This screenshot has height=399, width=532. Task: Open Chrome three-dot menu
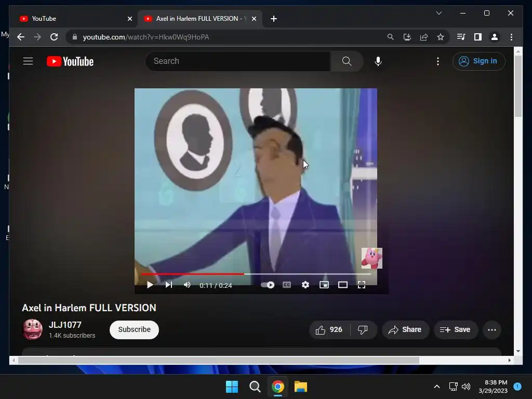511,37
